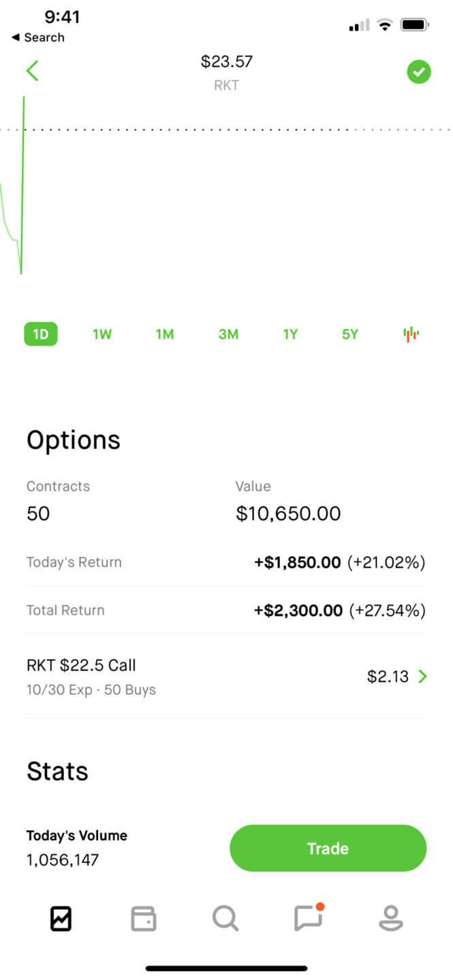Switch chart to 1M range

165,334
